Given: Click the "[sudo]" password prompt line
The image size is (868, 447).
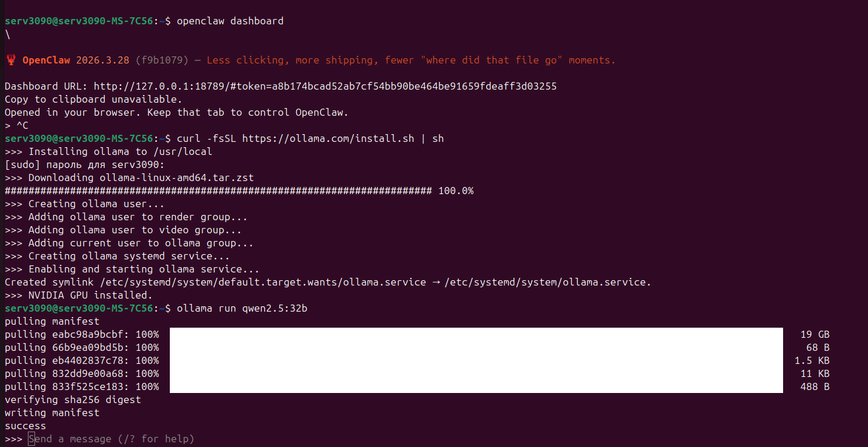Looking at the screenshot, I should pos(84,164).
